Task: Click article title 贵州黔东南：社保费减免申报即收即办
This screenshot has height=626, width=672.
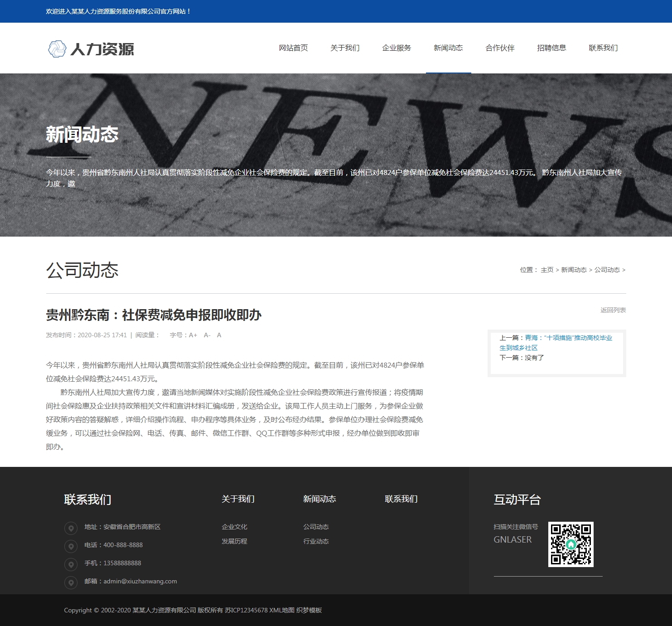Action: point(154,315)
